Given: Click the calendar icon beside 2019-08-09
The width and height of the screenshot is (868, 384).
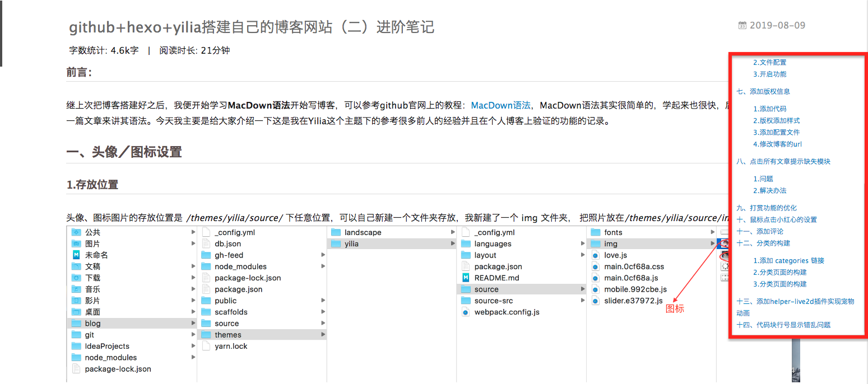Looking at the screenshot, I should 742,25.
